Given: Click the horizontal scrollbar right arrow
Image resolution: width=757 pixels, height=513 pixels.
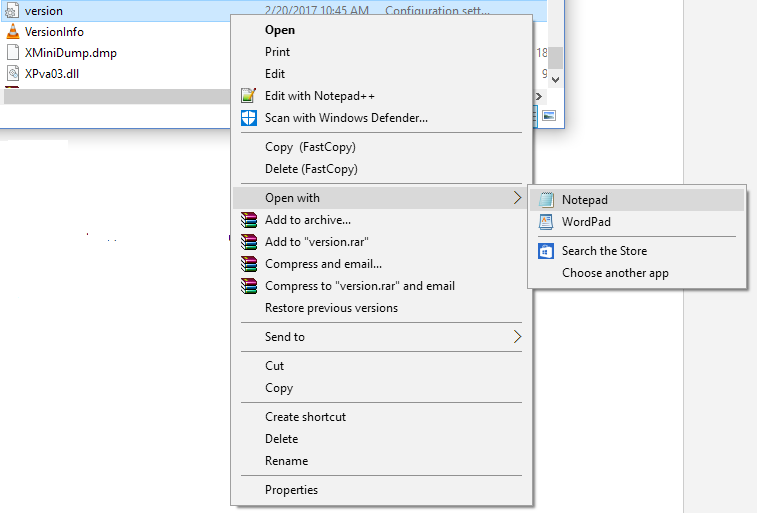Looking at the screenshot, I should point(539,96).
